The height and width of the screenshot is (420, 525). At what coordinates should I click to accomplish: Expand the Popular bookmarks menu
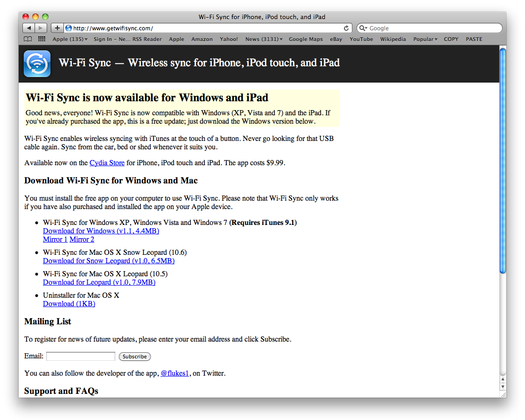coord(425,39)
